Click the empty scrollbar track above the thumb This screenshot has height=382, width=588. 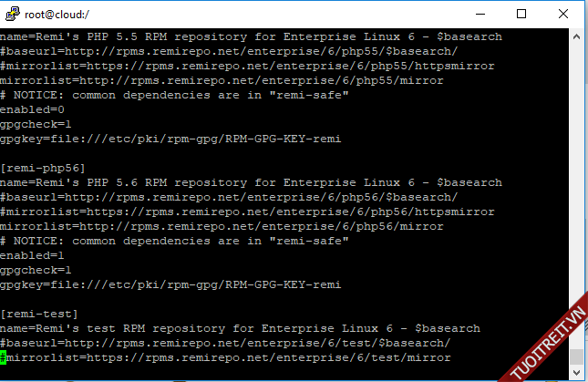[577, 182]
